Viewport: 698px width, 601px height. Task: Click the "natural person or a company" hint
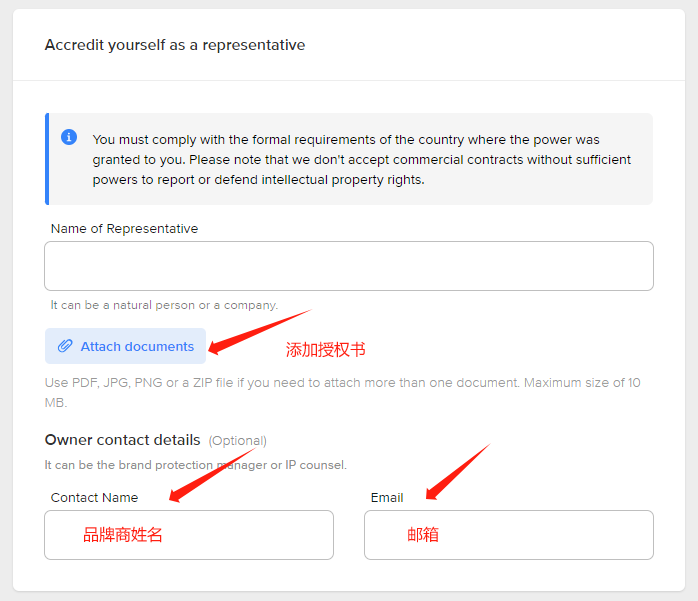(x=164, y=305)
